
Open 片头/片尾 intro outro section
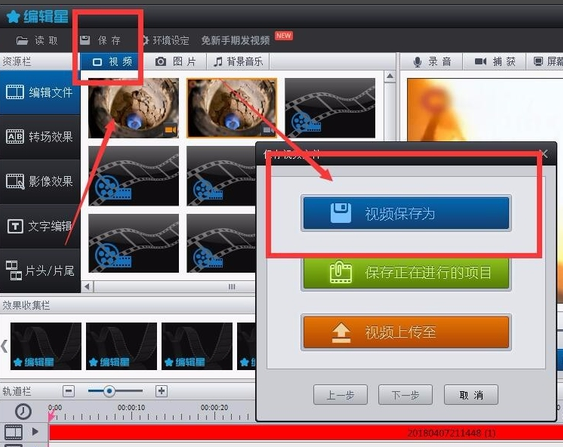coord(39,270)
